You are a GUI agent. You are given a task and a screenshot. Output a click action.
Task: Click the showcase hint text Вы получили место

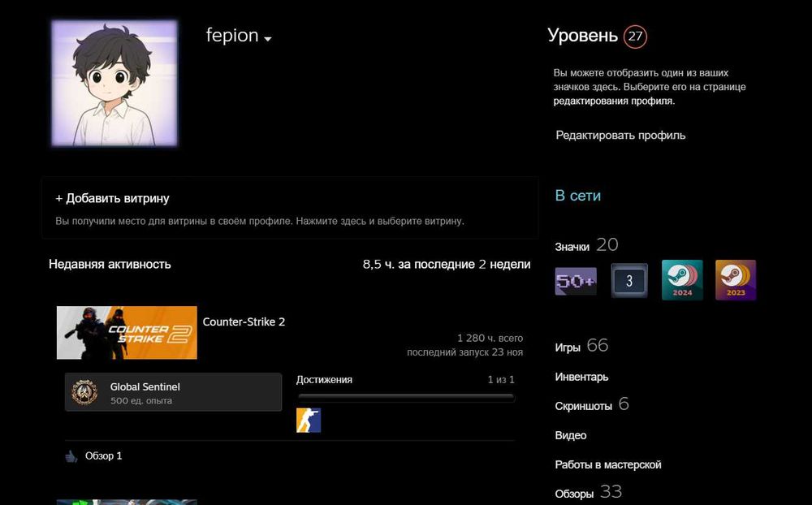tap(260, 221)
